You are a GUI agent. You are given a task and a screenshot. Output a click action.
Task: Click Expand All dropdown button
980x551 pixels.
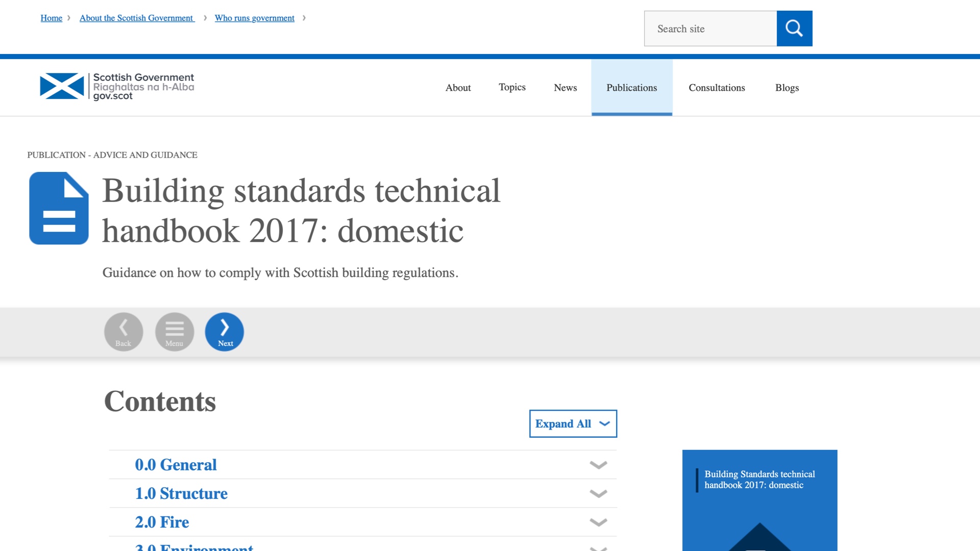pos(573,423)
